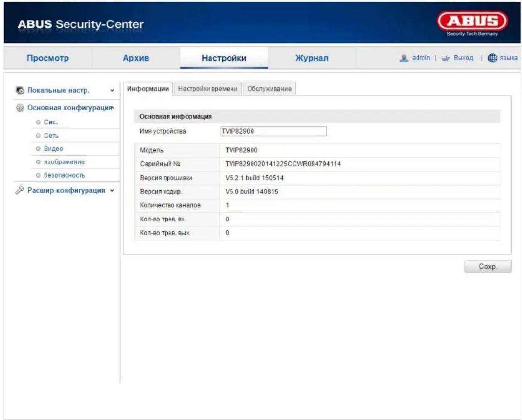
Task: Select безопасность in the sidebar
Action: 65,175
